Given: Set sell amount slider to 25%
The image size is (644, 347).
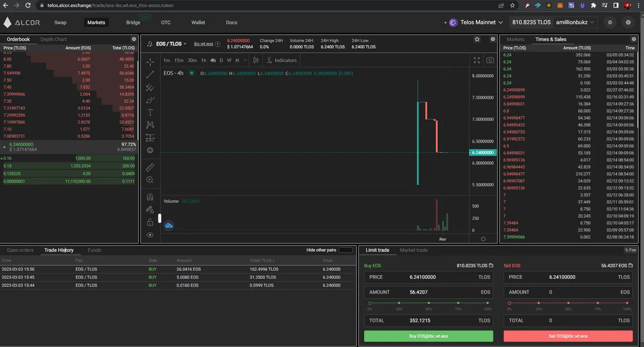Looking at the screenshot, I should [539, 303].
